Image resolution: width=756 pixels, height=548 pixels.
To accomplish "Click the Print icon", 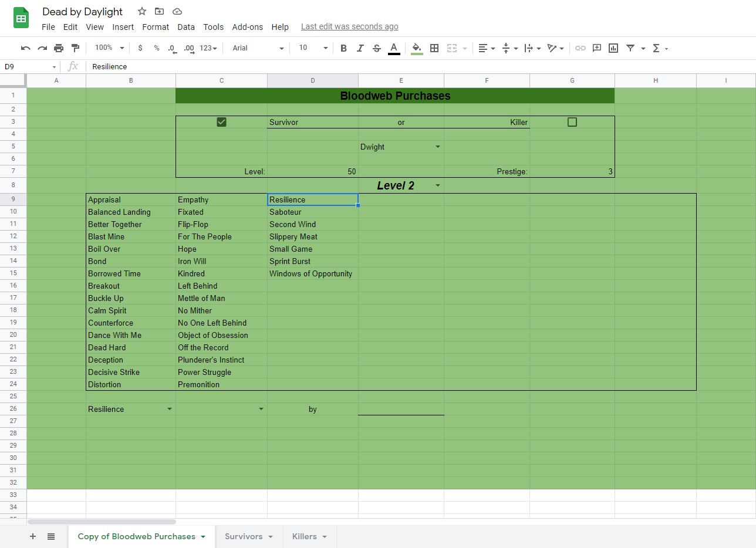I will [x=59, y=48].
